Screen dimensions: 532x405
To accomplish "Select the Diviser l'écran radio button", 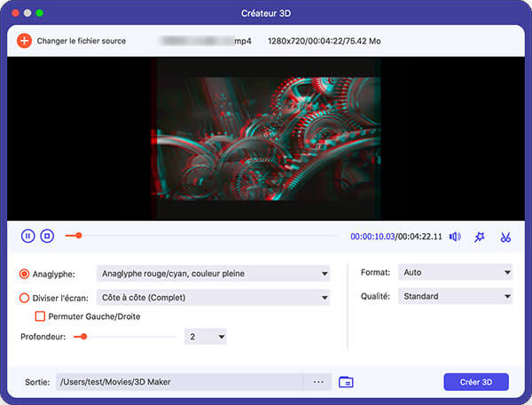I will [24, 298].
